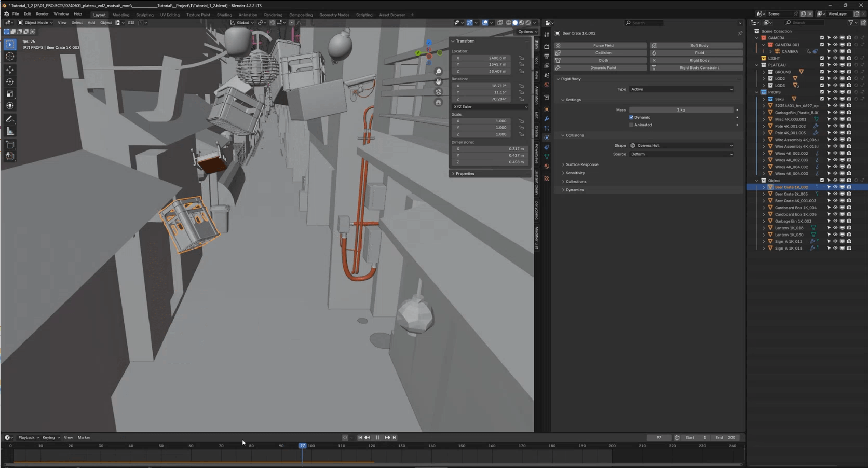
Task: Select the Transform tool
Action: [x=10, y=106]
